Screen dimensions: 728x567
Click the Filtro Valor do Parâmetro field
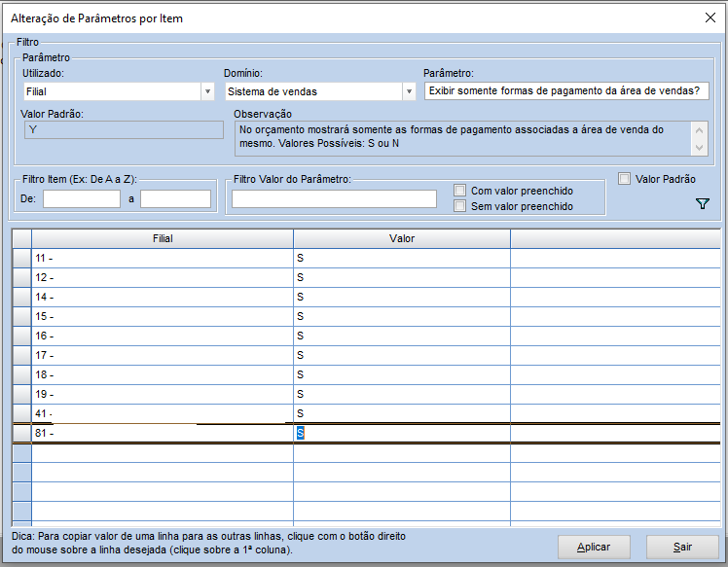coord(334,198)
